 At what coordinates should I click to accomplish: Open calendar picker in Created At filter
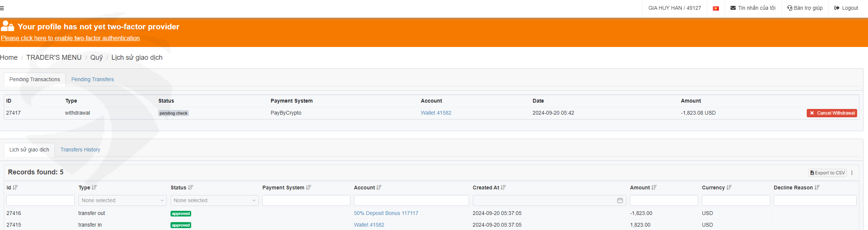pyautogui.click(x=620, y=201)
